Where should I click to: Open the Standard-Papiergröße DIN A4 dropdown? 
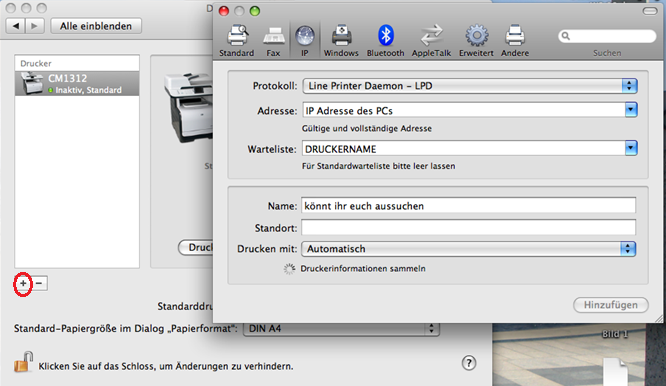point(341,329)
